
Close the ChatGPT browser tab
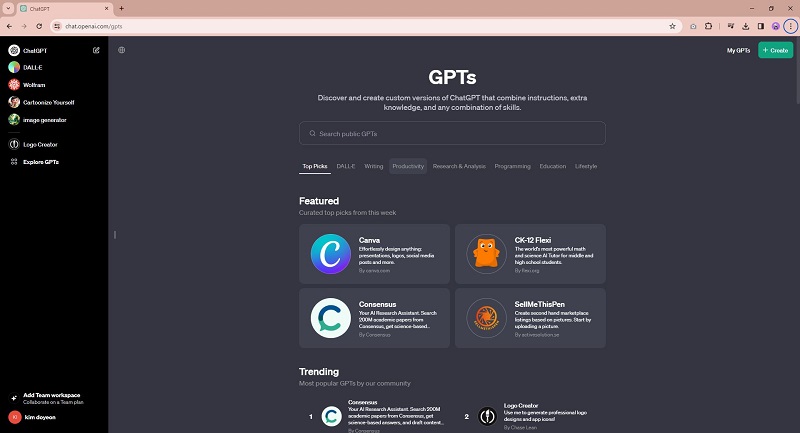pyautogui.click(x=107, y=8)
